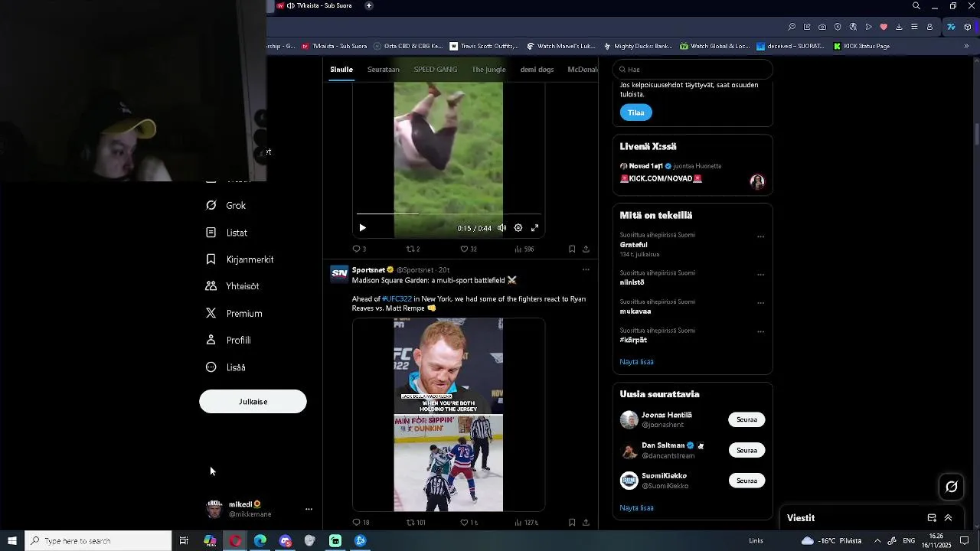Share the Sportsnet post
Image resolution: width=980 pixels, height=551 pixels.
(586, 523)
